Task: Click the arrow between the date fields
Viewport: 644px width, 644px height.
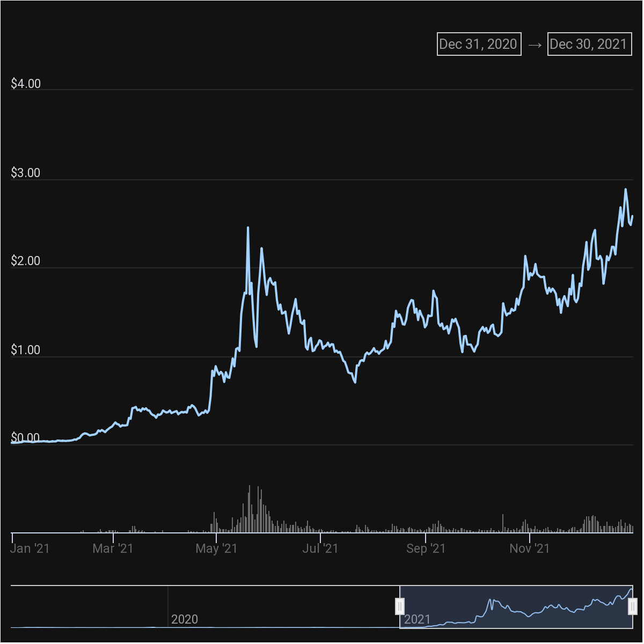Action: [535, 45]
